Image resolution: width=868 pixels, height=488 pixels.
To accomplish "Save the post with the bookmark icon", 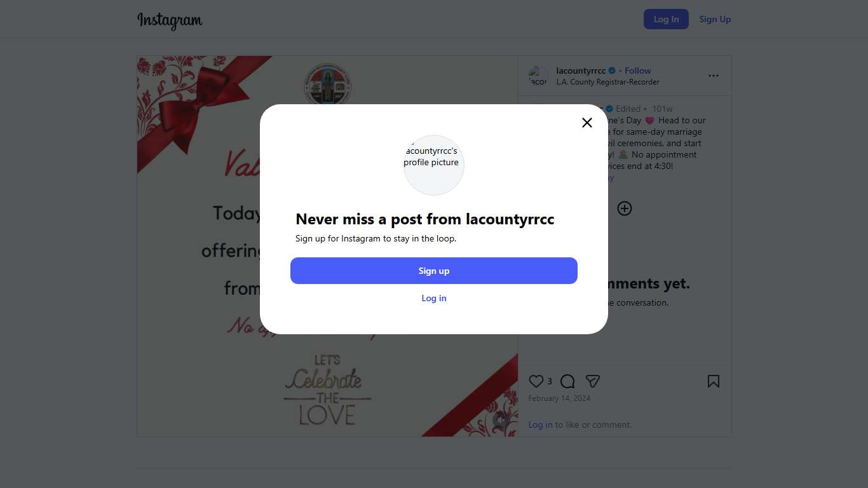I will pyautogui.click(x=714, y=381).
